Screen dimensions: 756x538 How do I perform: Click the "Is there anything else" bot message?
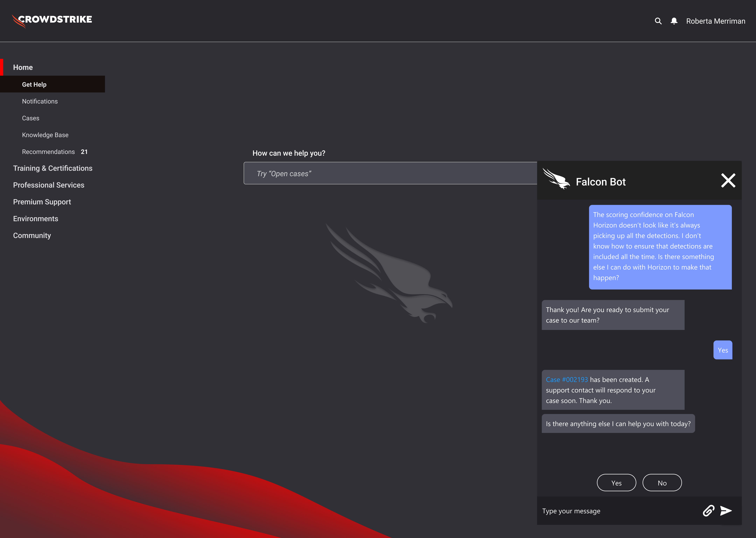click(x=618, y=424)
